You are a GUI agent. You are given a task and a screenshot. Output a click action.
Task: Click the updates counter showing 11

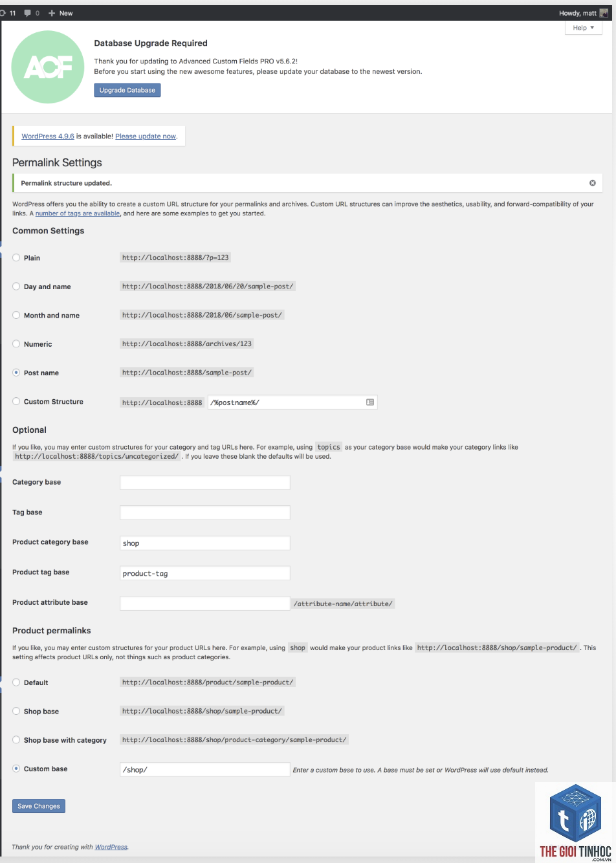(8, 13)
